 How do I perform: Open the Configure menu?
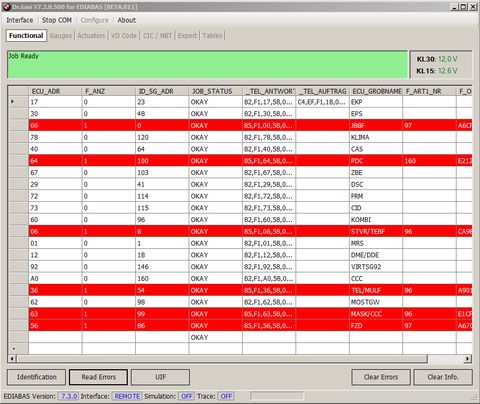click(94, 20)
